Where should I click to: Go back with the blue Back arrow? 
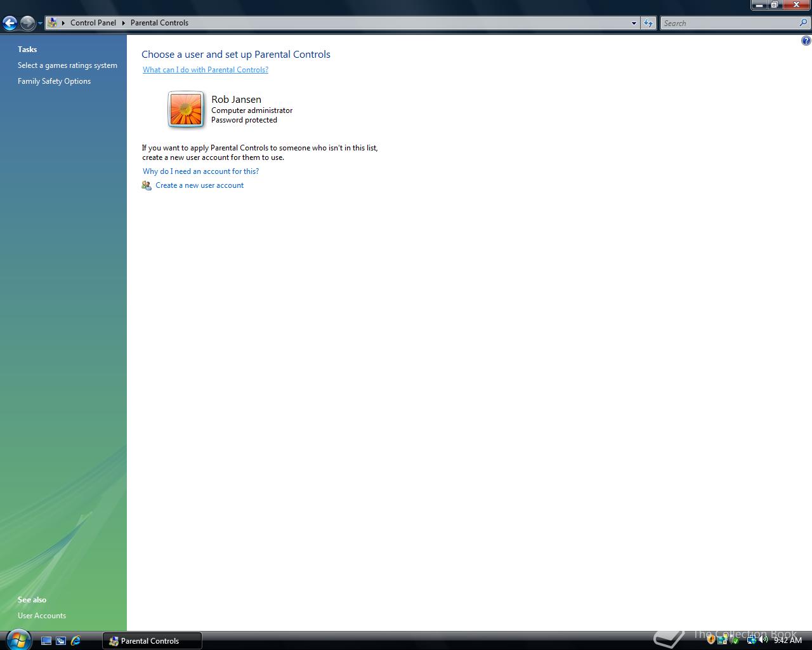pos(10,23)
